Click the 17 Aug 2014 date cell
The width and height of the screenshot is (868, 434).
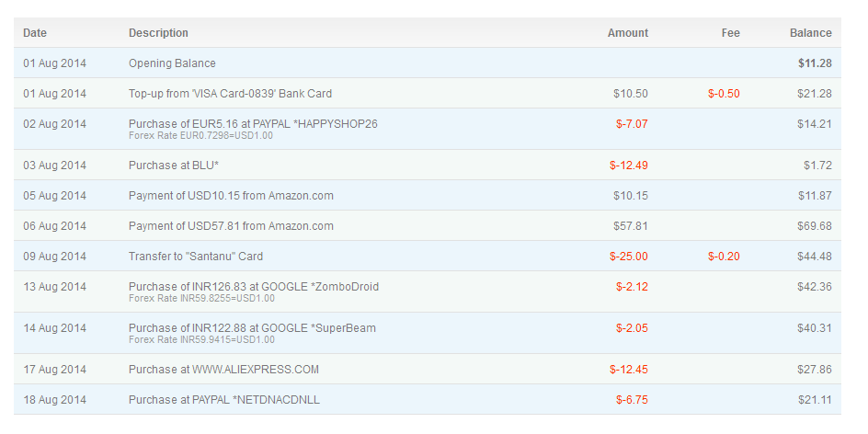coord(54,370)
